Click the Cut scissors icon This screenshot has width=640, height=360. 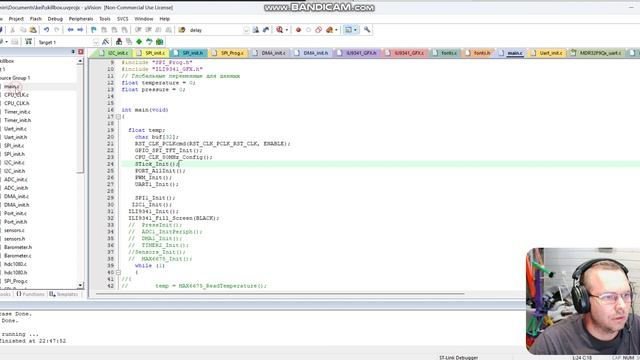click(x=13, y=30)
